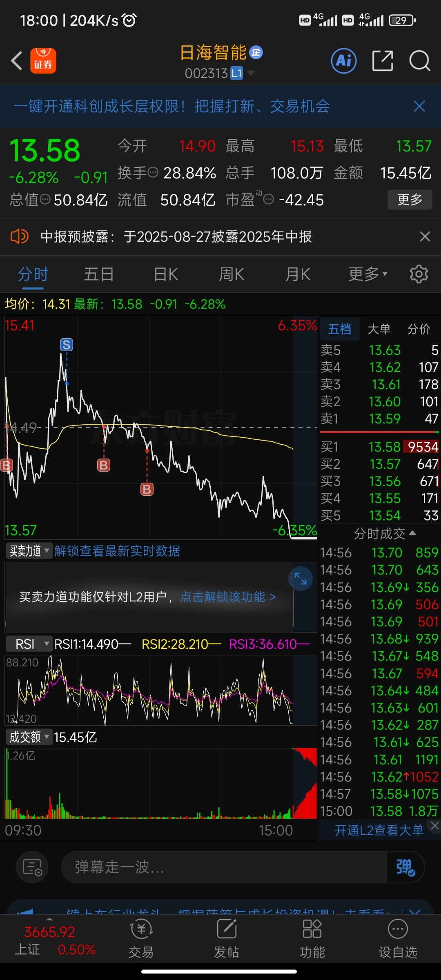Tap the 一键开通科创成长层权限 banner text
Viewport: 441px width, 980px height.
(x=171, y=107)
